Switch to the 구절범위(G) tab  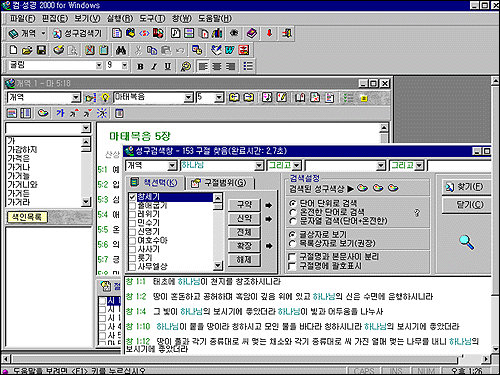(x=220, y=183)
